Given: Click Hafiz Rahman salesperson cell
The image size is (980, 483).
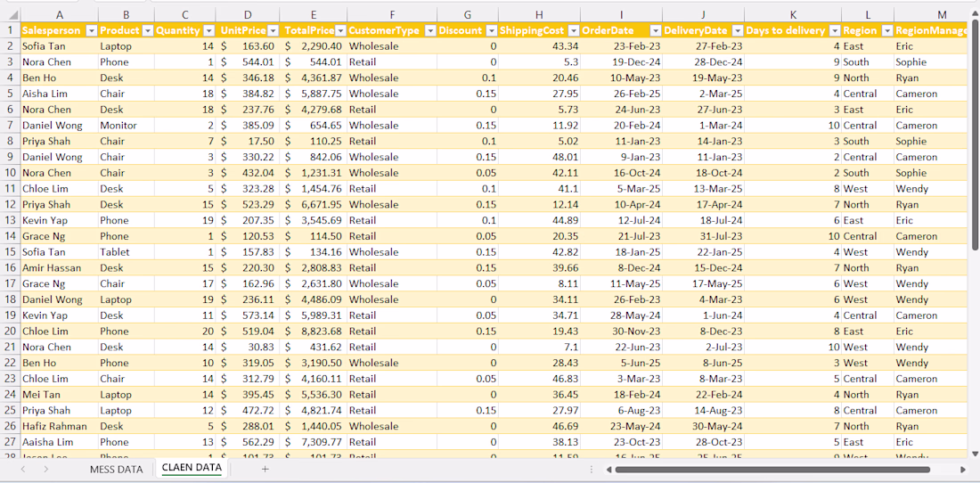Looking at the screenshot, I should coord(59,426).
